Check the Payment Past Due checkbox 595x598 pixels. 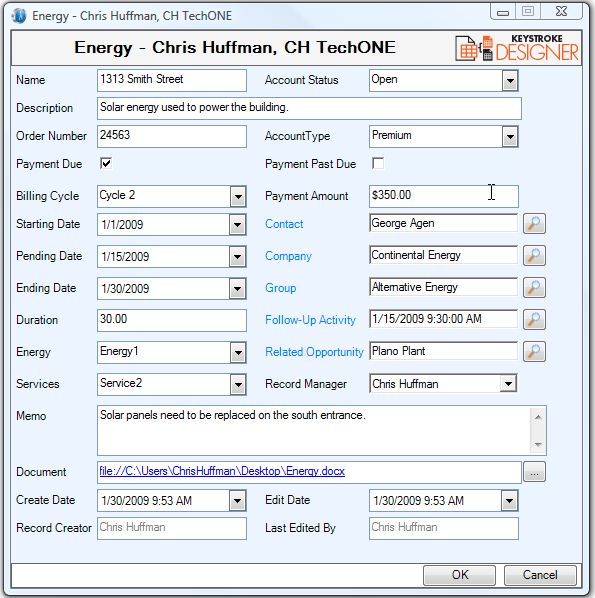[x=378, y=164]
